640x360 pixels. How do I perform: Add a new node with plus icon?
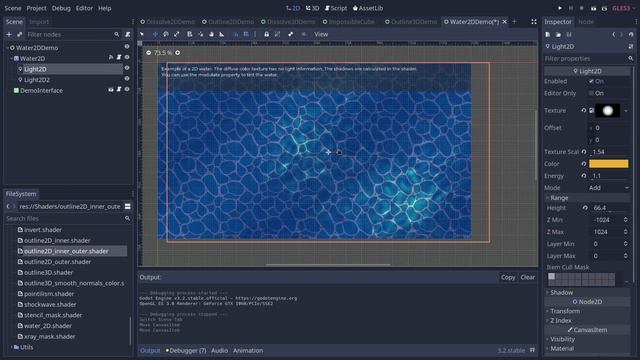(9, 35)
